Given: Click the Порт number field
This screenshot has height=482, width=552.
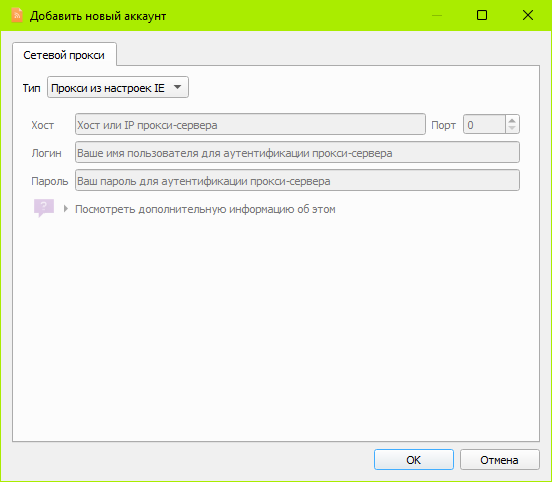Looking at the screenshot, I should (485, 124).
